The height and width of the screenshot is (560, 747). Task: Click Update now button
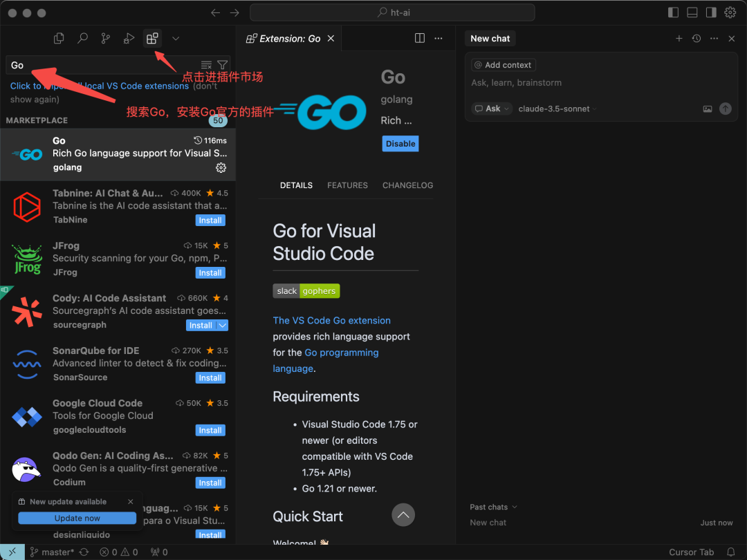pyautogui.click(x=77, y=518)
